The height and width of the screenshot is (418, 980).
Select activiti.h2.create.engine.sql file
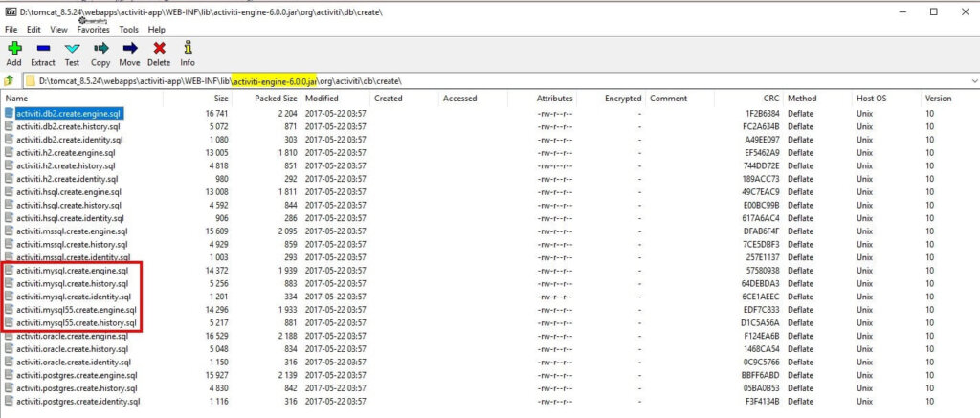67,152
